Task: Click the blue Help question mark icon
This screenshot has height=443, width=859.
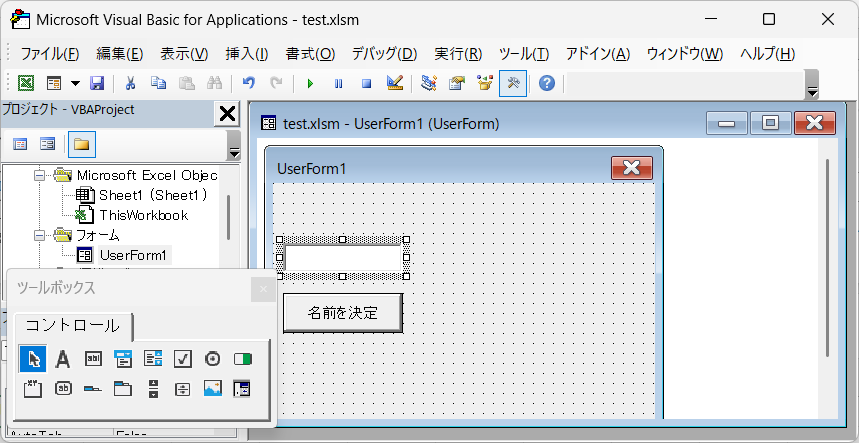Action: click(x=547, y=83)
